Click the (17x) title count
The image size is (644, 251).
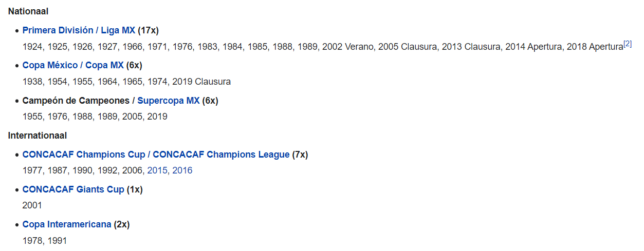[x=148, y=30]
